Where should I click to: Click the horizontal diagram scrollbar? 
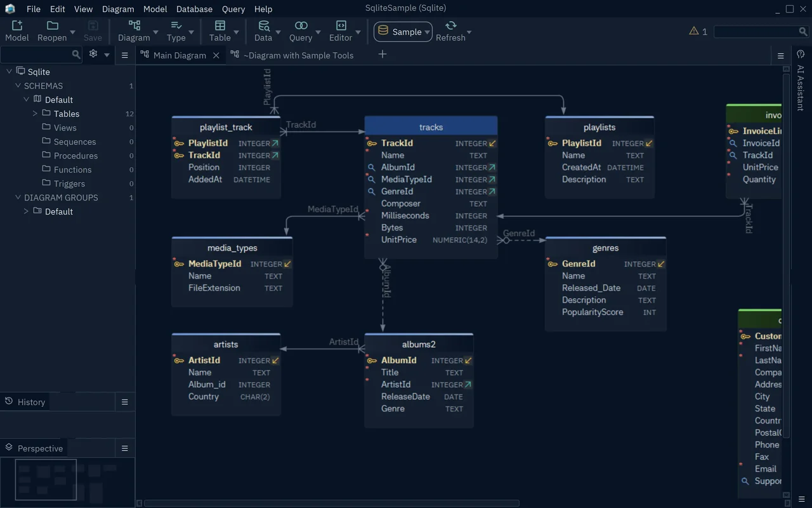pos(332,504)
